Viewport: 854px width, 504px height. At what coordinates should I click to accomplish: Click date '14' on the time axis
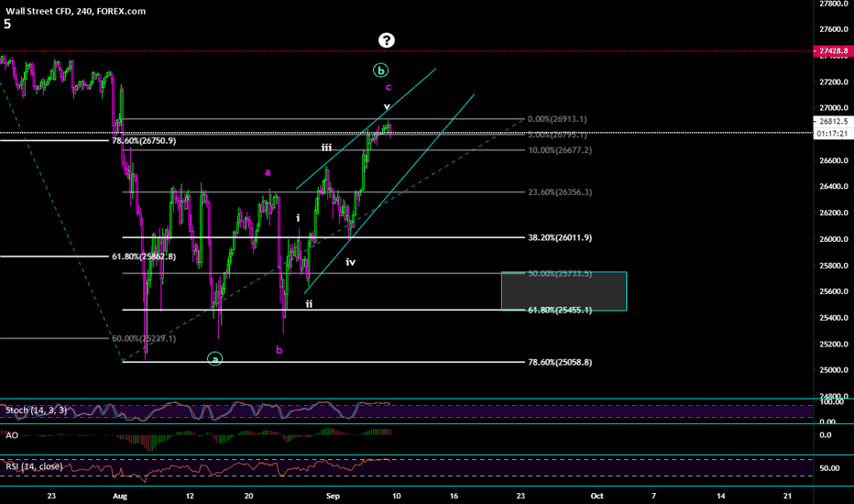(x=720, y=496)
